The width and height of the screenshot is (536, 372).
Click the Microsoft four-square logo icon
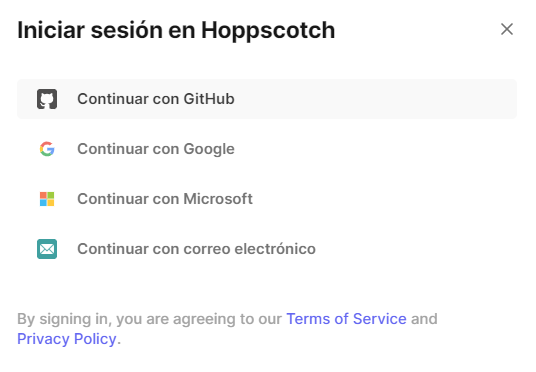[47, 199]
